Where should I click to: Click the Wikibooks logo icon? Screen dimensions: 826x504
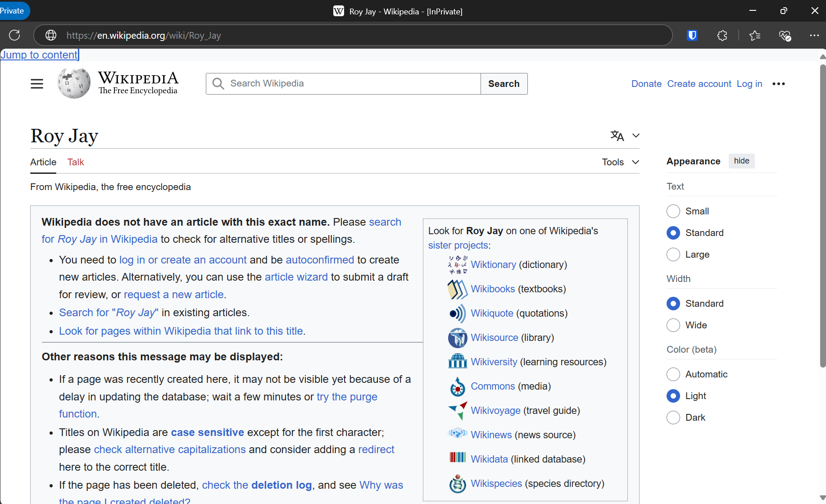pos(458,289)
